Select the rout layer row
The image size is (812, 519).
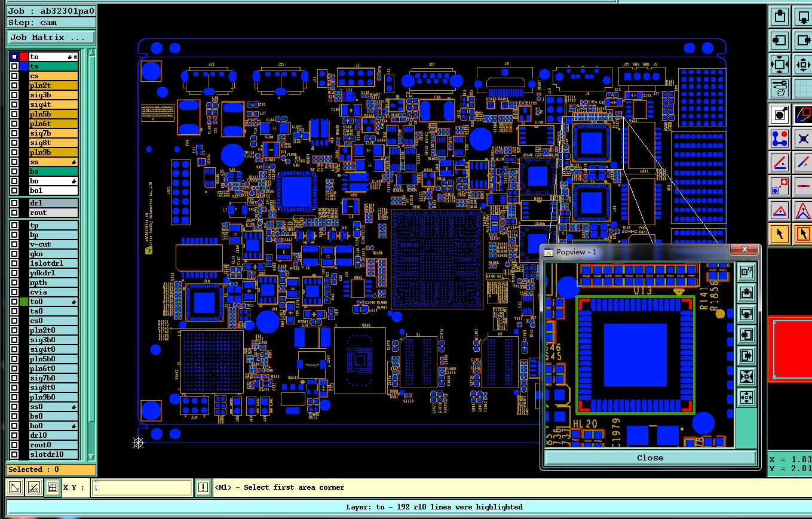click(54, 213)
